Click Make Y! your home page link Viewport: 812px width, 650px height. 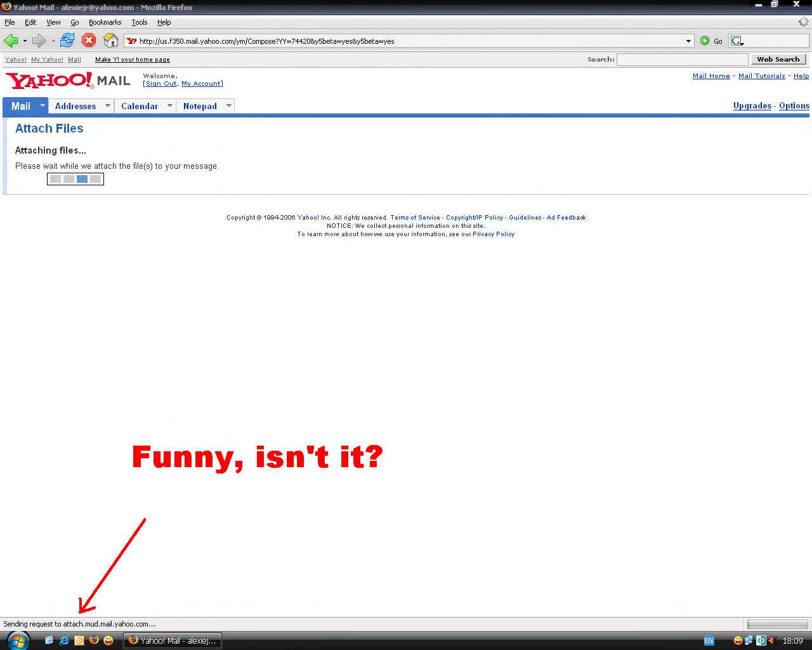[133, 60]
